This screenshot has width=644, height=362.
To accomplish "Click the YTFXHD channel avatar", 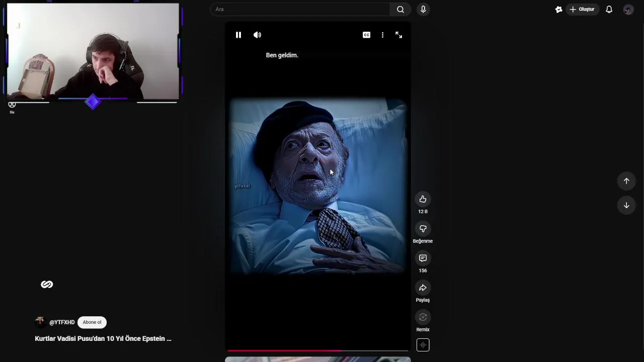I will 40,322.
